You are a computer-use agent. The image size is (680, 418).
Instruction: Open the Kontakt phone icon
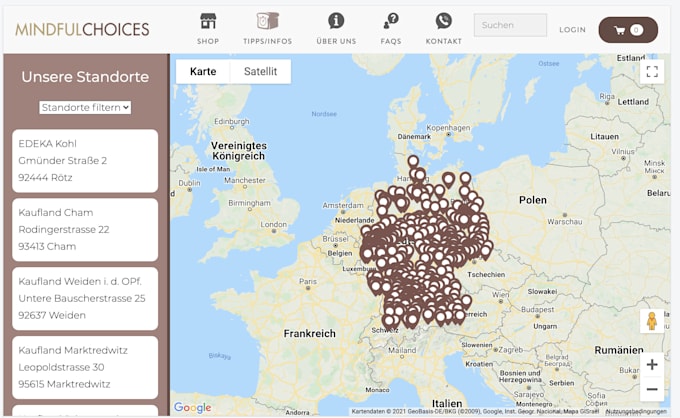click(x=444, y=20)
